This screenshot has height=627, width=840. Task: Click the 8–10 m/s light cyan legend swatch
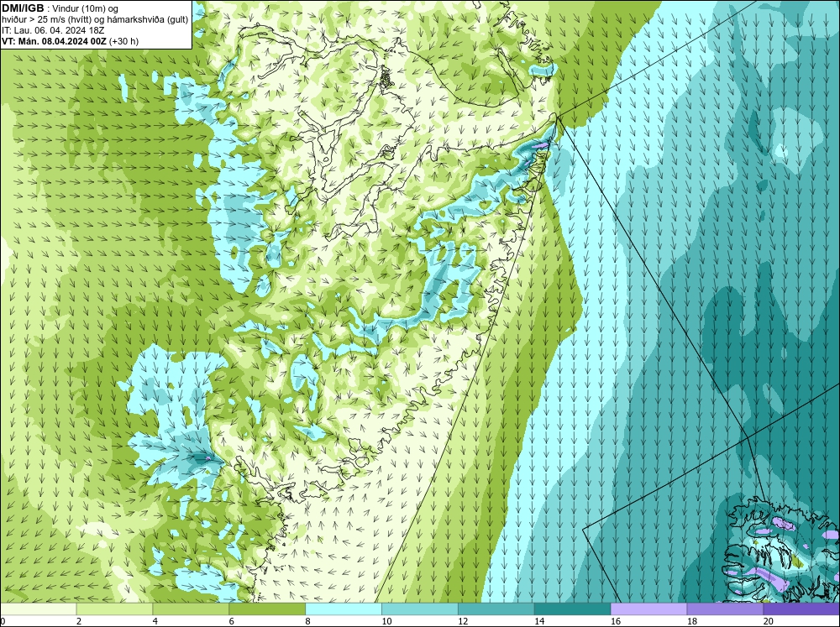pyautogui.click(x=344, y=609)
